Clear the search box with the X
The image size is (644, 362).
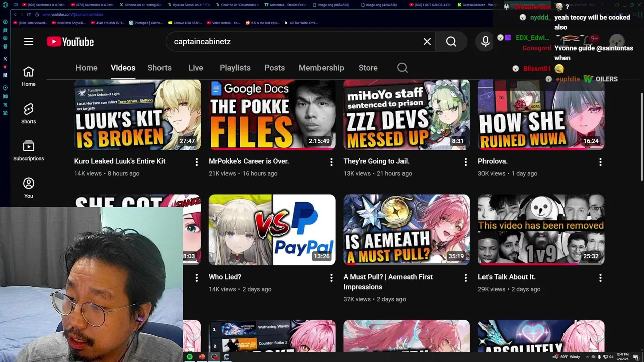(x=427, y=42)
